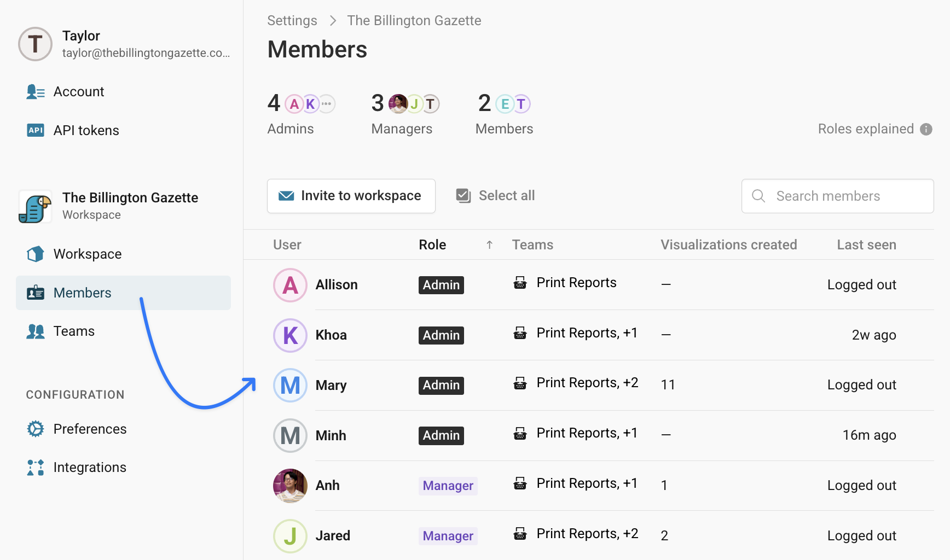Click the Roles explained info icon

coord(926,129)
